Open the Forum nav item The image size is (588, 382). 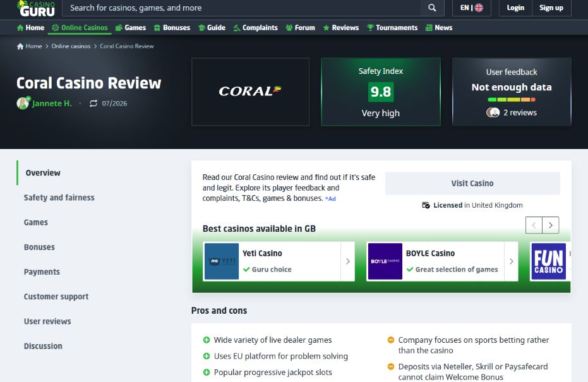[301, 28]
